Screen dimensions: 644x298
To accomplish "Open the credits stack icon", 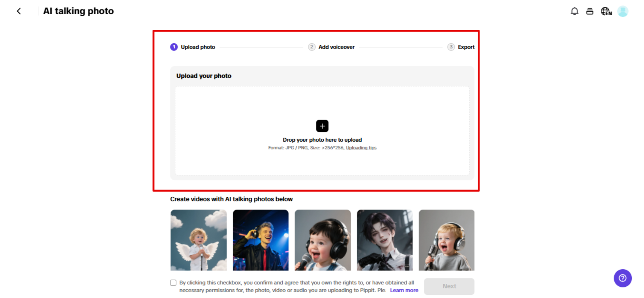I will pyautogui.click(x=590, y=11).
